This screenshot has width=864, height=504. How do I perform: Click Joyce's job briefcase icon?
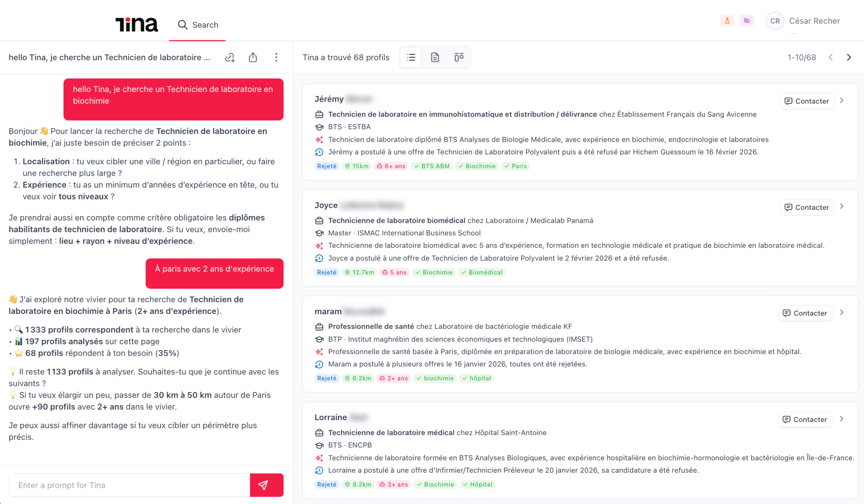319,221
